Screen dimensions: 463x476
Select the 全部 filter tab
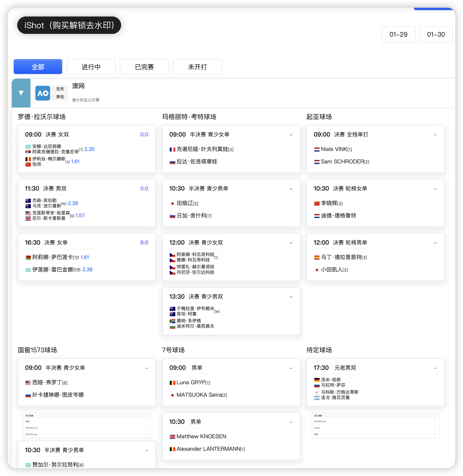point(38,67)
